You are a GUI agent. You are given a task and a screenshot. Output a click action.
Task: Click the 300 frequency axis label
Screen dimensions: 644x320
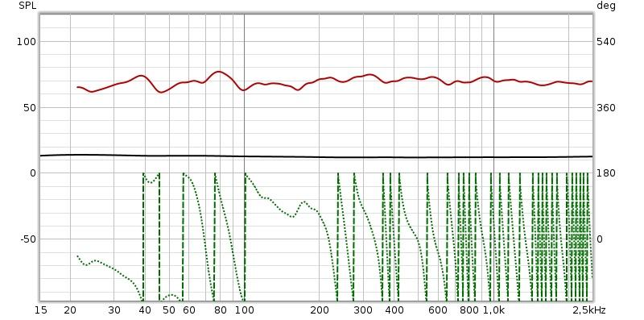(x=364, y=310)
